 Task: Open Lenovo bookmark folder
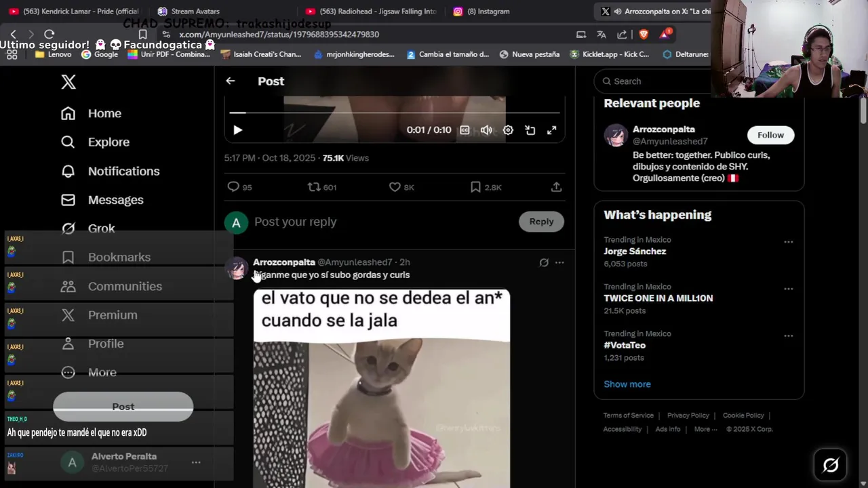(53, 54)
